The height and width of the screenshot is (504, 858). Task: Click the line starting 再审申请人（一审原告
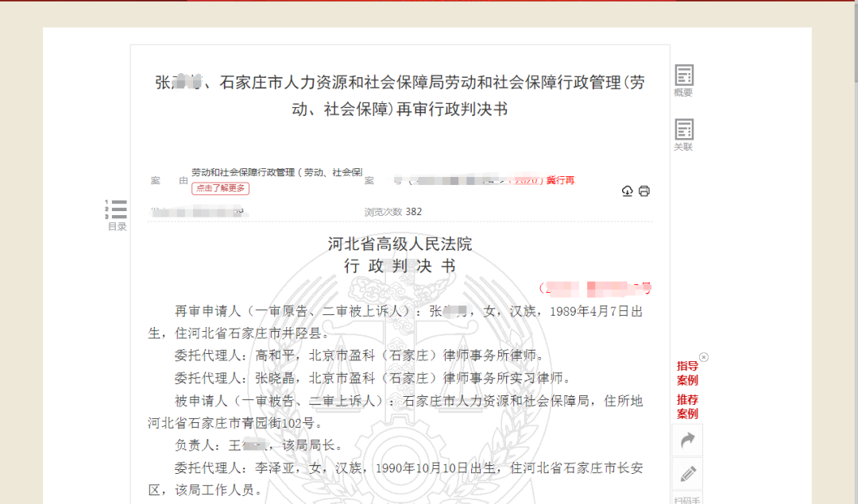click(395, 322)
